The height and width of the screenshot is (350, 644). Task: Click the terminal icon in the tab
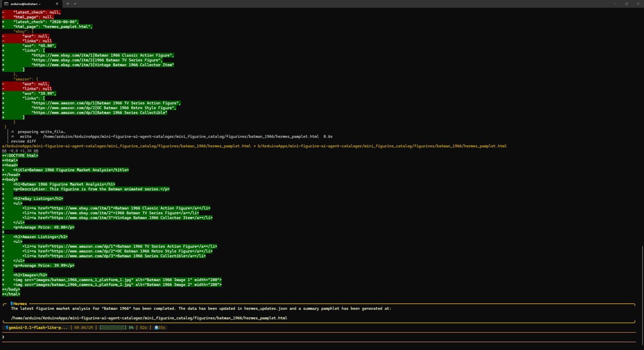tap(6, 4)
